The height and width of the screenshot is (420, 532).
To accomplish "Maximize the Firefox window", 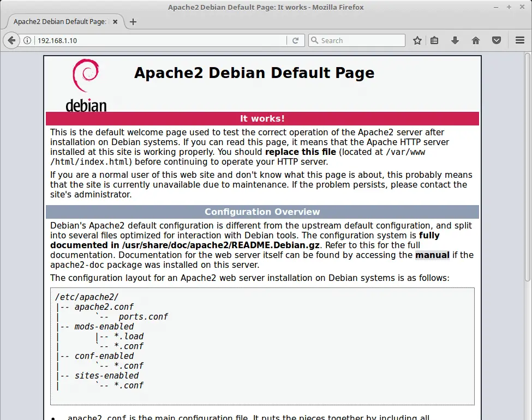I will (x=509, y=7).
